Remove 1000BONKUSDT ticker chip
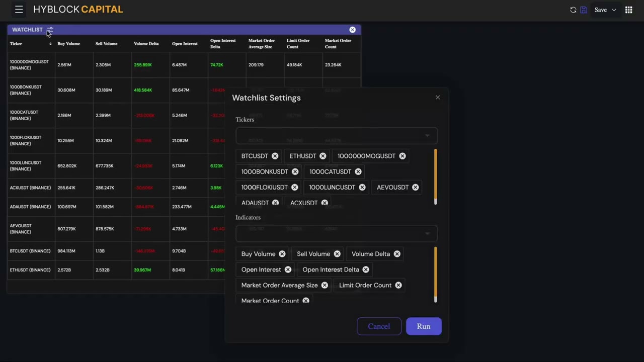This screenshot has height=362, width=644. coord(295,171)
